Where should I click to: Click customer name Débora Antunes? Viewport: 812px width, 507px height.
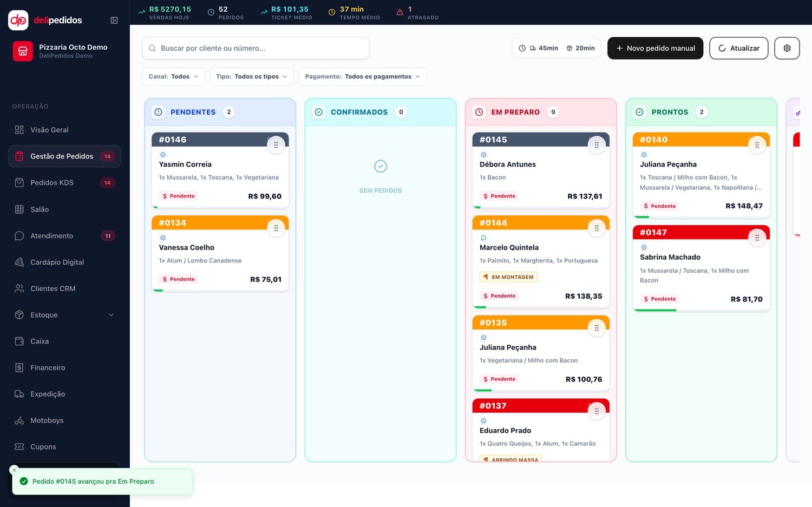pyautogui.click(x=508, y=164)
